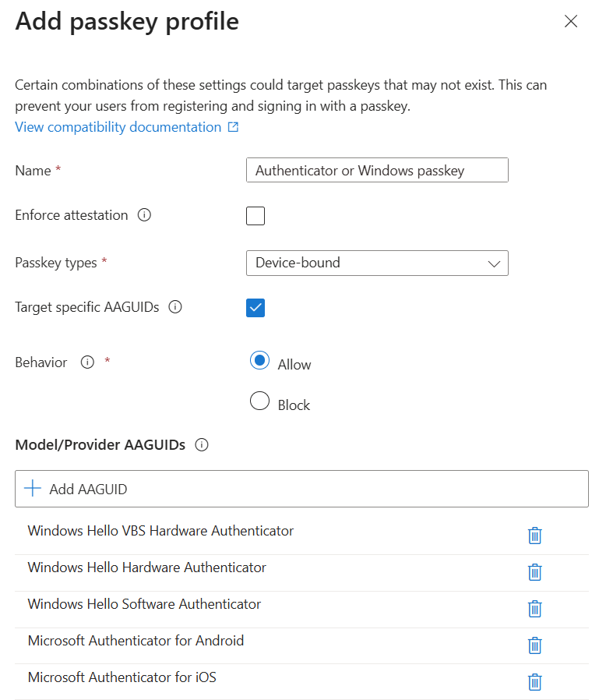The width and height of the screenshot is (606, 700).
Task: Edit the Name input field
Action: coord(377,170)
